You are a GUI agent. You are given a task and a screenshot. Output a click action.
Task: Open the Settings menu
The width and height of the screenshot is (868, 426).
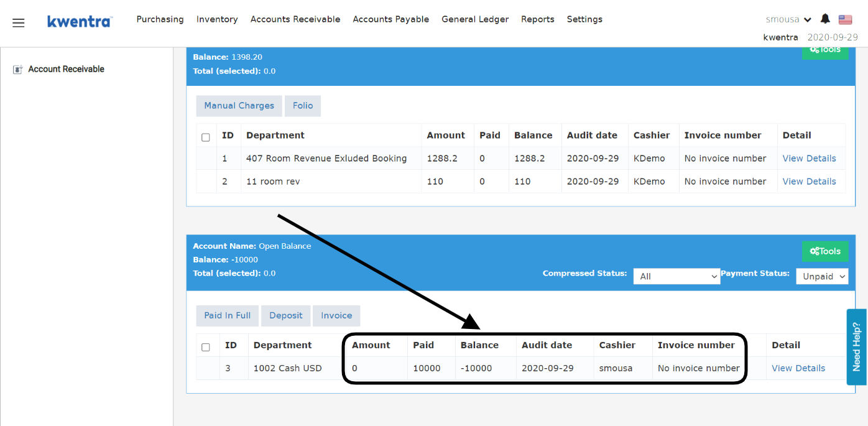coord(584,19)
